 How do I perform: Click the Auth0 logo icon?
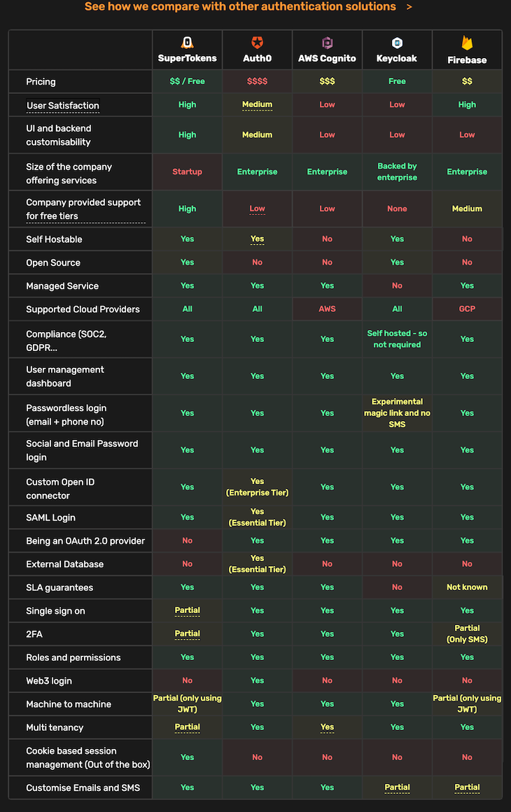(x=257, y=43)
